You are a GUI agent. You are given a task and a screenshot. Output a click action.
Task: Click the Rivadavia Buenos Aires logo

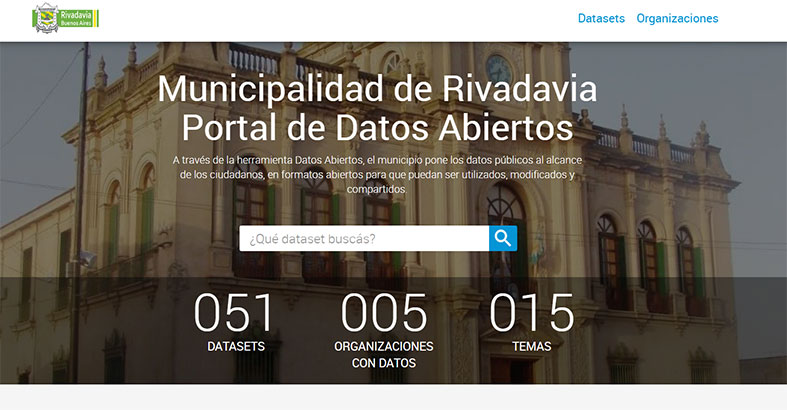click(x=66, y=19)
